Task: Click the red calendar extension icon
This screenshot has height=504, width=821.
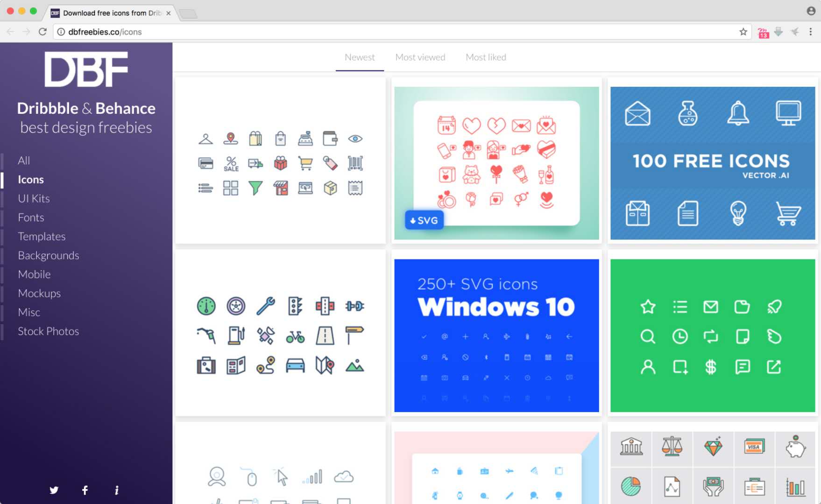Action: click(764, 33)
